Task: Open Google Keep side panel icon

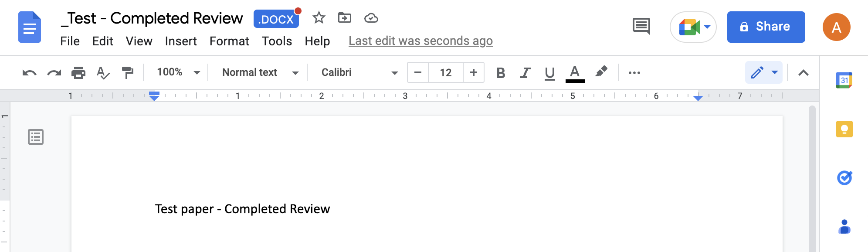Action: [844, 129]
